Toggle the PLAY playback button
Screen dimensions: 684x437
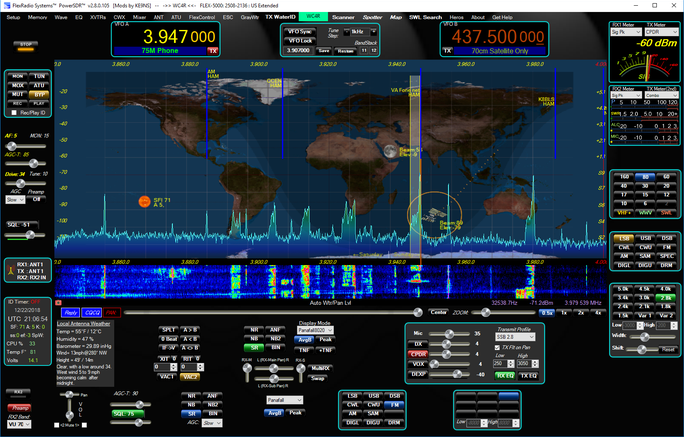tap(39, 103)
